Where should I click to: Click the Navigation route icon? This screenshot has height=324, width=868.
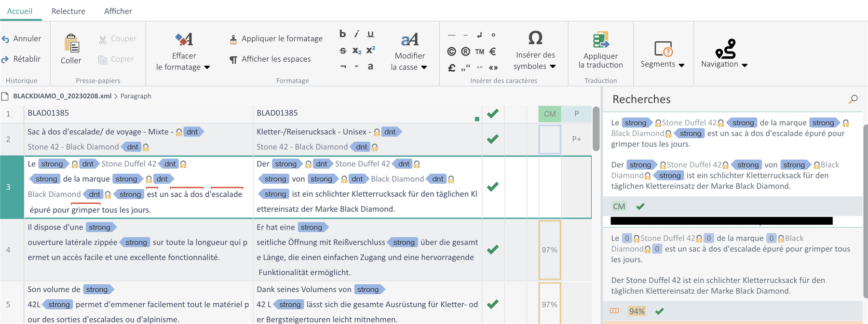(x=725, y=49)
